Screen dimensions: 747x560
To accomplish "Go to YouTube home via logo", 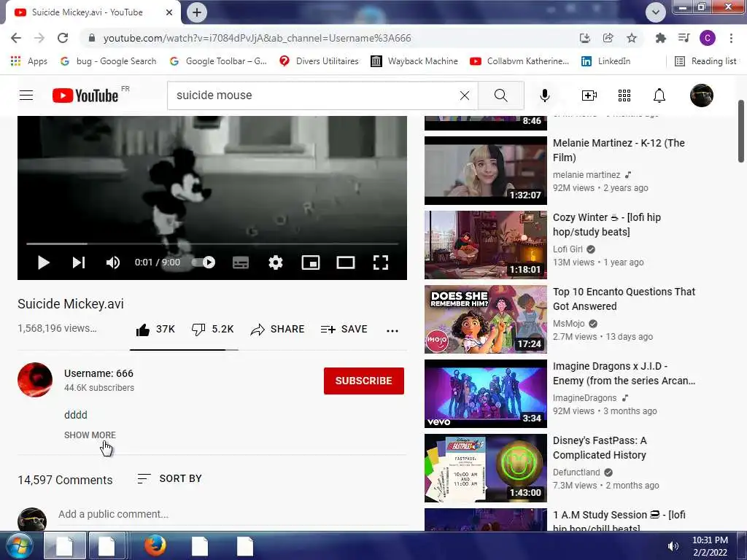I will coord(86,96).
